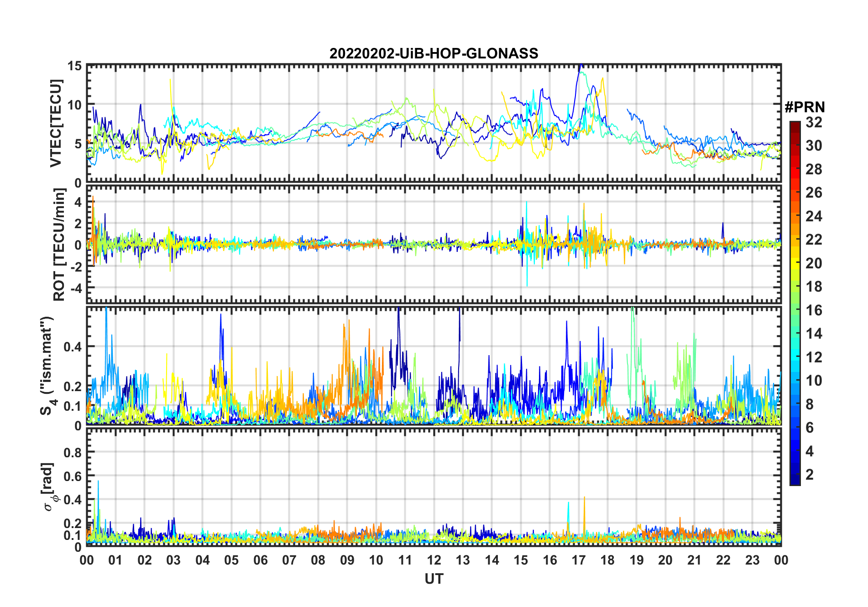
Task: Click the plot title 20220202-UiB-HOP-GLONASS
Action: 434,53
